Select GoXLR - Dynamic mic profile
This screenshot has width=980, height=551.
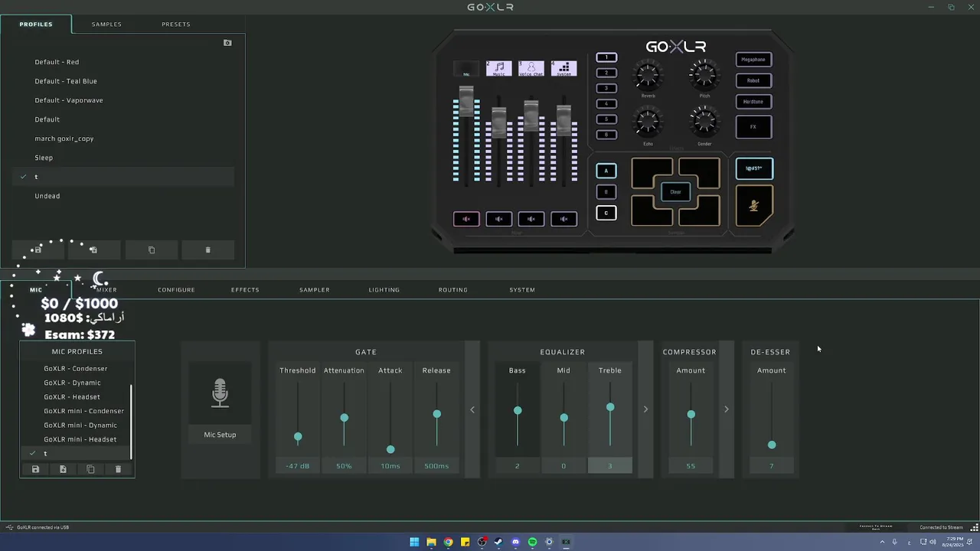point(72,383)
